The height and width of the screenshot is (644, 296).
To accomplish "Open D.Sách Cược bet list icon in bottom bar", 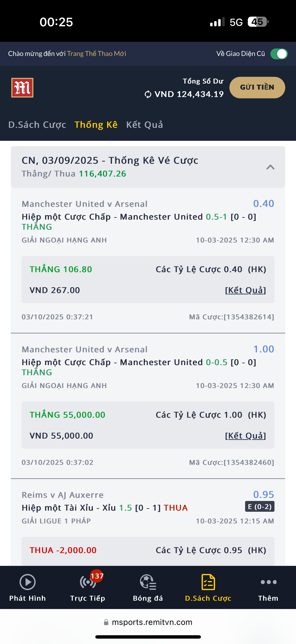I will (208, 582).
